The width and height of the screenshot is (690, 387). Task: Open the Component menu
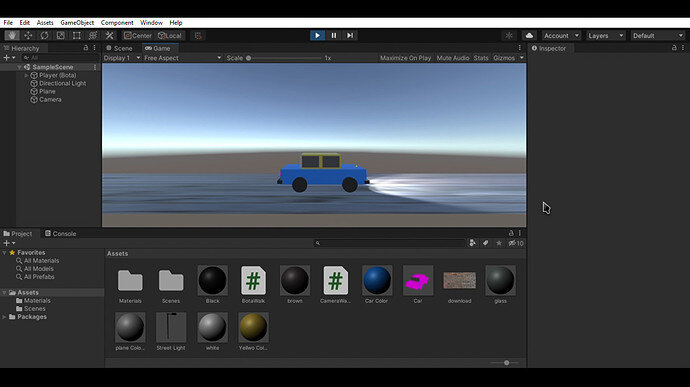point(117,23)
